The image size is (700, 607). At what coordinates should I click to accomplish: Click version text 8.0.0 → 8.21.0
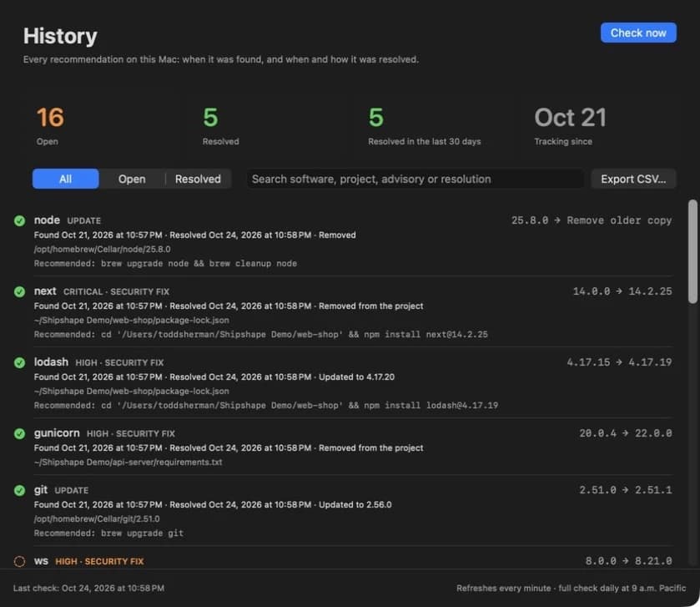628,561
